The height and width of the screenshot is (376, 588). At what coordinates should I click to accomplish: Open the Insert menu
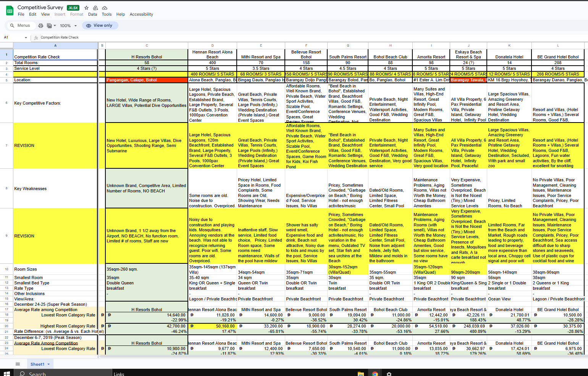click(x=60, y=15)
